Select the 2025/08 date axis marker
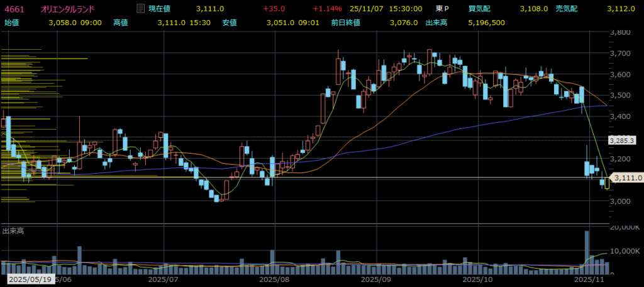This screenshot has width=644, height=287. coord(274,279)
